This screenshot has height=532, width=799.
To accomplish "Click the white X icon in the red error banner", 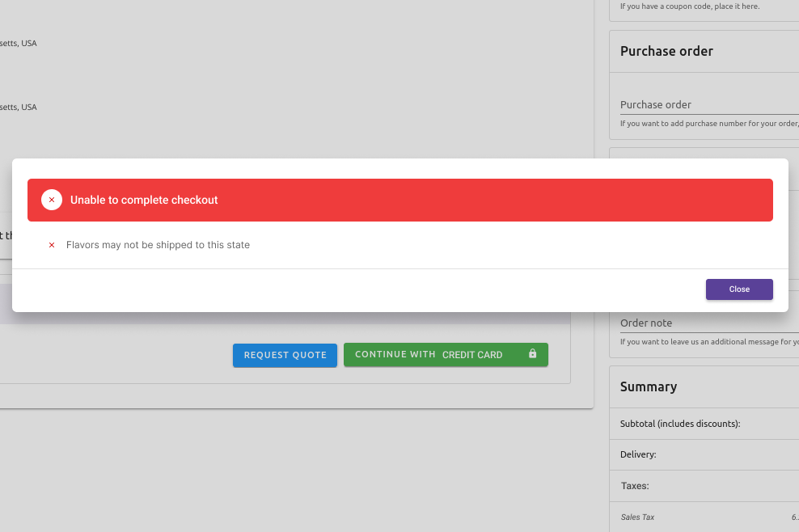I will (52, 200).
